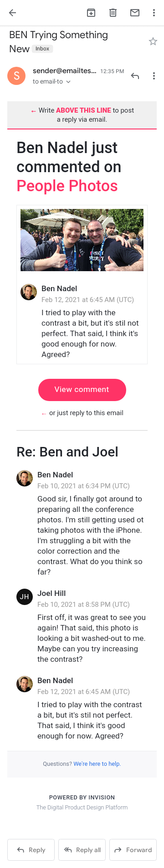Viewport: 164px width, 868px height.
Task: Star the BEN Trying Something New email
Action: [x=153, y=42]
